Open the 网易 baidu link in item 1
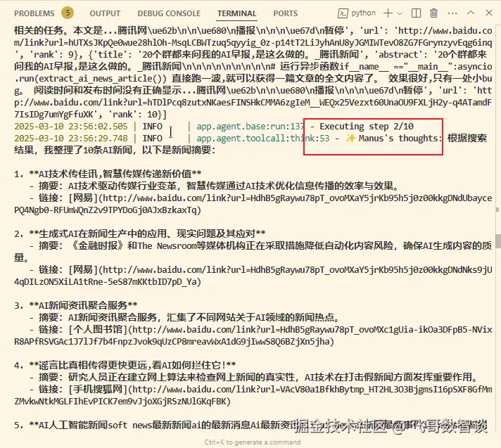Image resolution: width=501 pixels, height=448 pixels. tap(253, 204)
